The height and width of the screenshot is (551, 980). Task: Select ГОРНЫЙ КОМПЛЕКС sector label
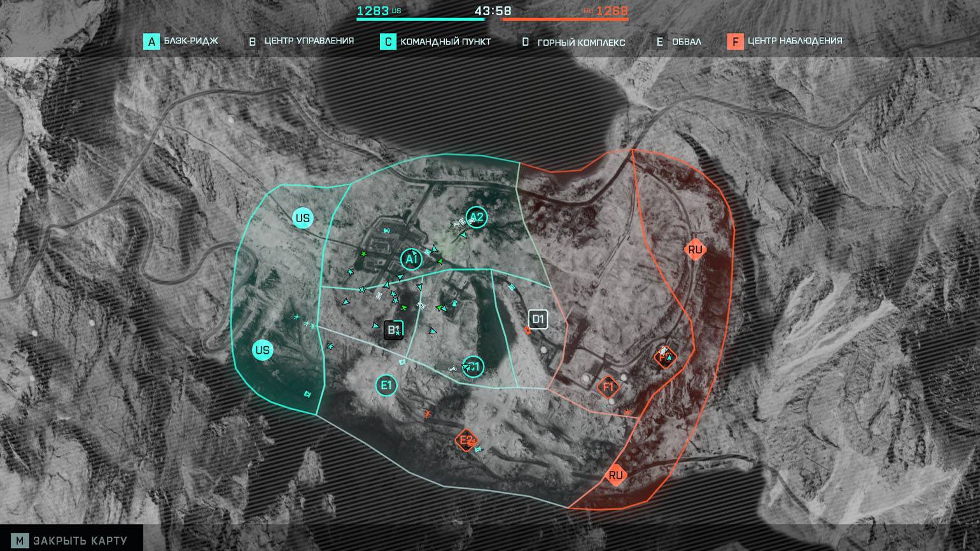pos(581,43)
